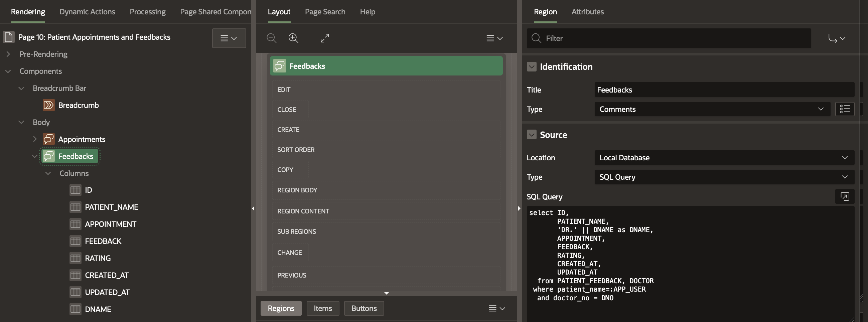Click the Filter properties input field
Image resolution: width=868 pixels, height=322 pixels.
pyautogui.click(x=669, y=38)
